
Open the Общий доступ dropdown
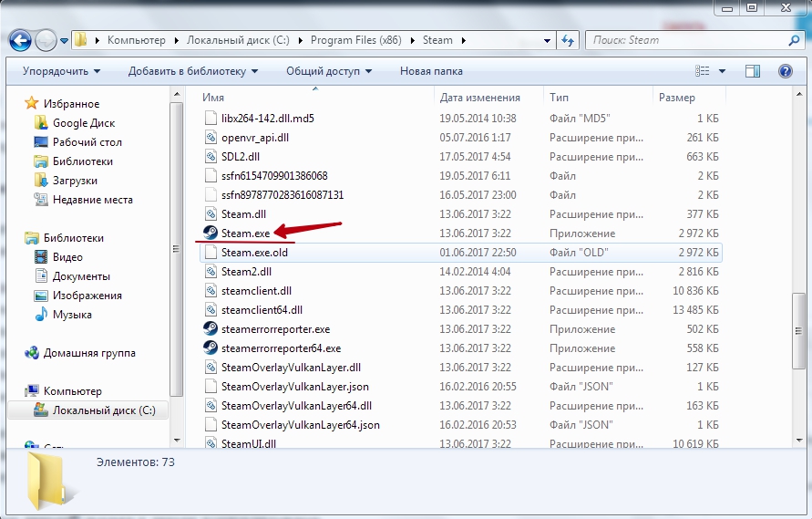(329, 71)
